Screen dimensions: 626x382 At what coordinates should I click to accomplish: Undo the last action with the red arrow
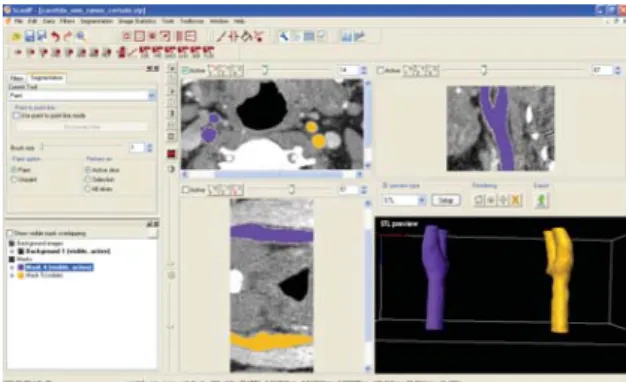55,37
